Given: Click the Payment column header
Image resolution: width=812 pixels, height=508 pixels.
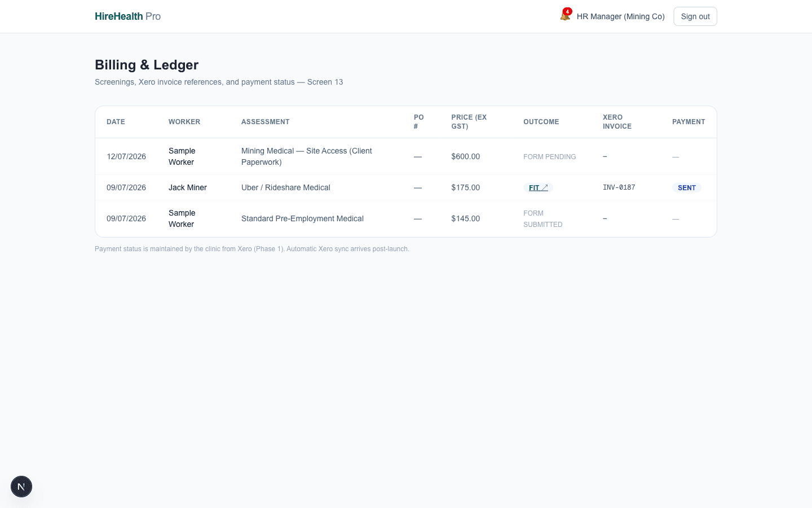Looking at the screenshot, I should pyautogui.click(x=689, y=122).
